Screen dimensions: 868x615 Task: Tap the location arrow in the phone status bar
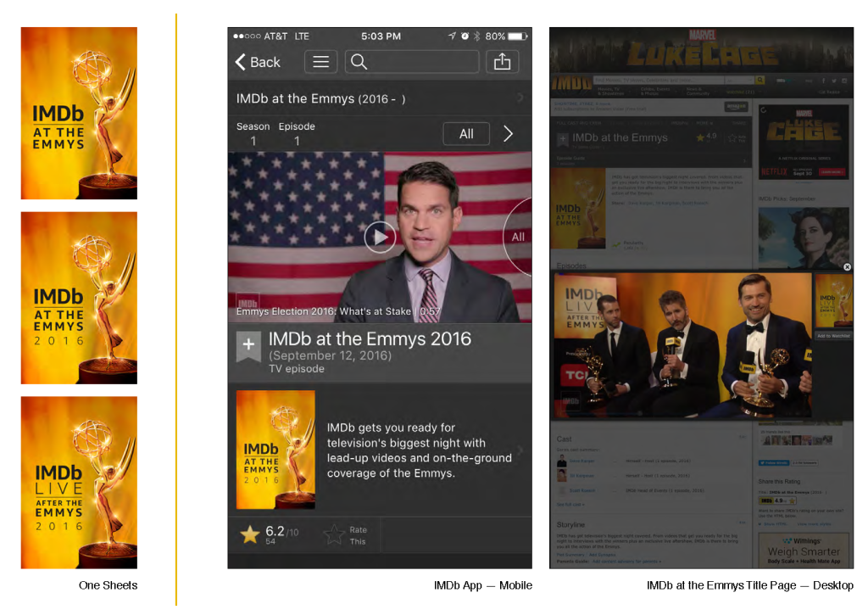(452, 36)
